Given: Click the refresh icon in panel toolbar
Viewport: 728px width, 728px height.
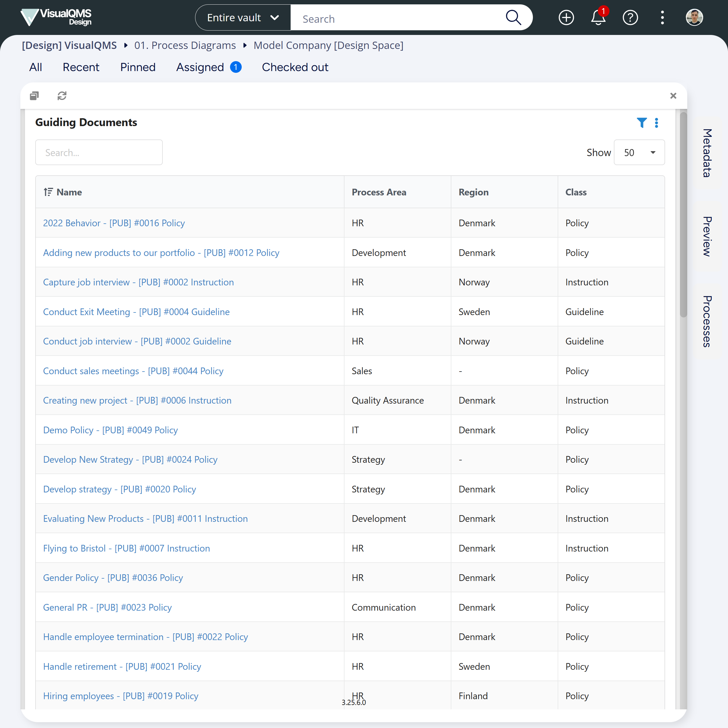Looking at the screenshot, I should 62,96.
